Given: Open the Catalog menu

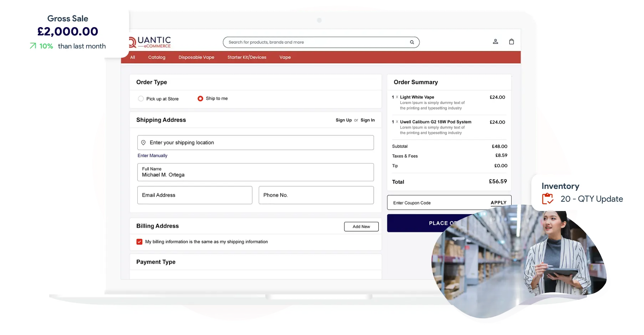Looking at the screenshot, I should (157, 57).
